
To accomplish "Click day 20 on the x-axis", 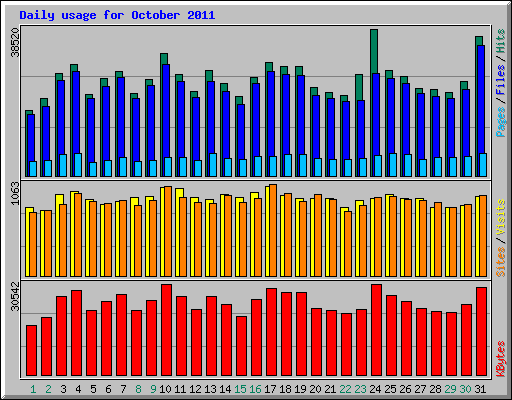I will coord(315,389).
